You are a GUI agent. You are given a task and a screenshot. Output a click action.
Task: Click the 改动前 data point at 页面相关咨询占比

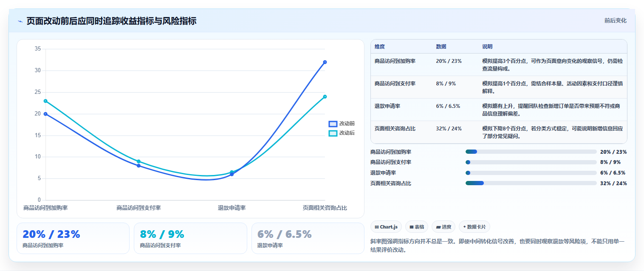click(x=325, y=62)
